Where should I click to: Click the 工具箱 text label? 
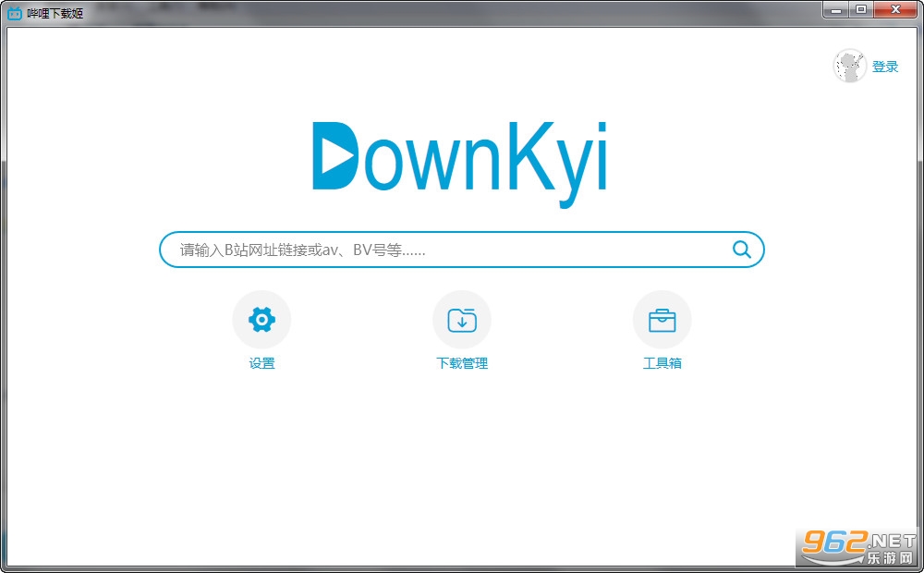pyautogui.click(x=662, y=363)
